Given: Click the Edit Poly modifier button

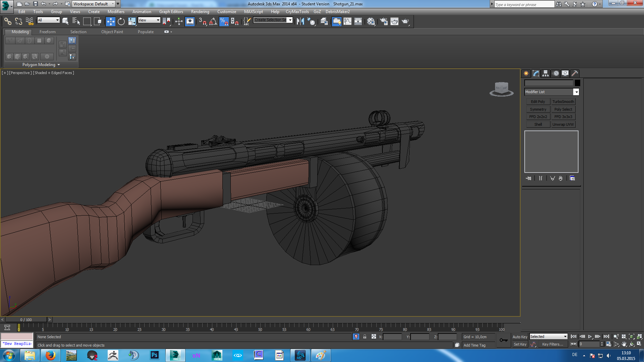Looking at the screenshot, I should [538, 102].
